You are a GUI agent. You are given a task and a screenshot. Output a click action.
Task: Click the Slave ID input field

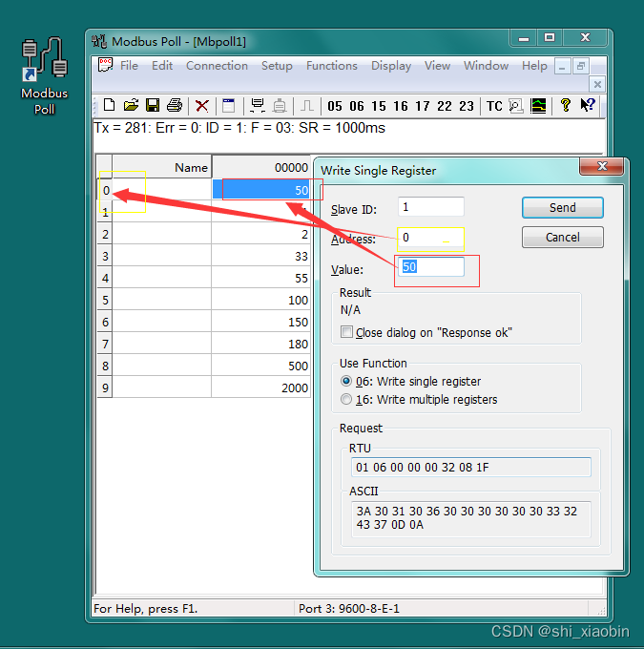431,206
